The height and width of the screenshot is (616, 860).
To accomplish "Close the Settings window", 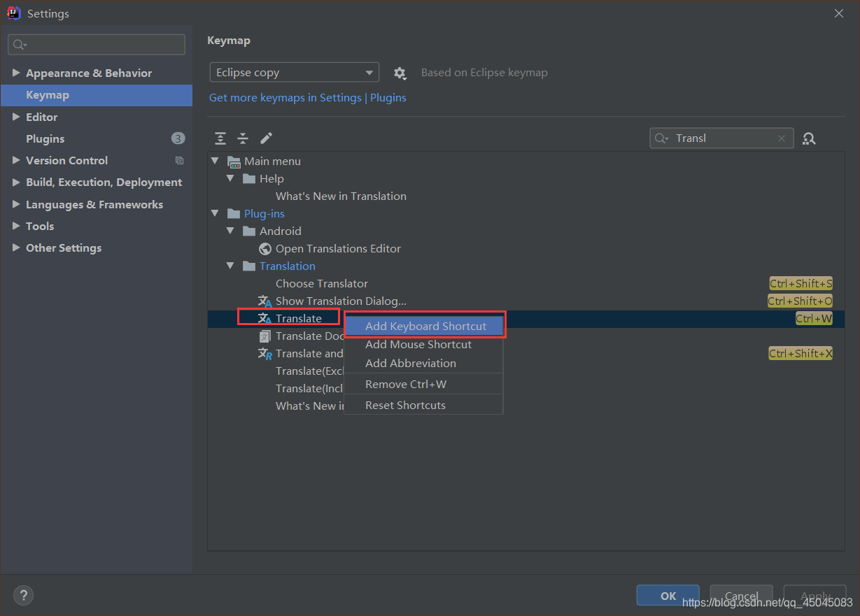I will [839, 13].
